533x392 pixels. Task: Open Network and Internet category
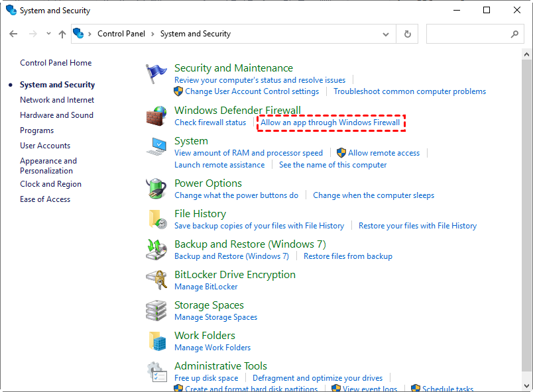click(x=57, y=100)
